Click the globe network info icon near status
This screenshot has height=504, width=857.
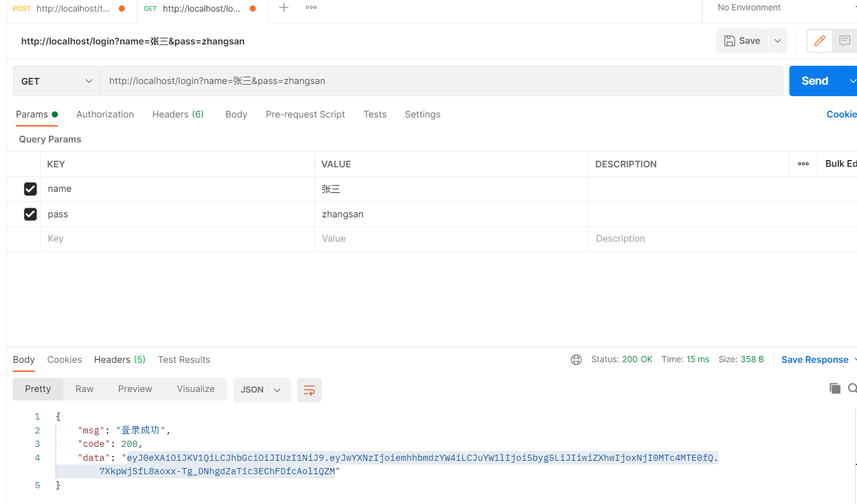(x=576, y=359)
